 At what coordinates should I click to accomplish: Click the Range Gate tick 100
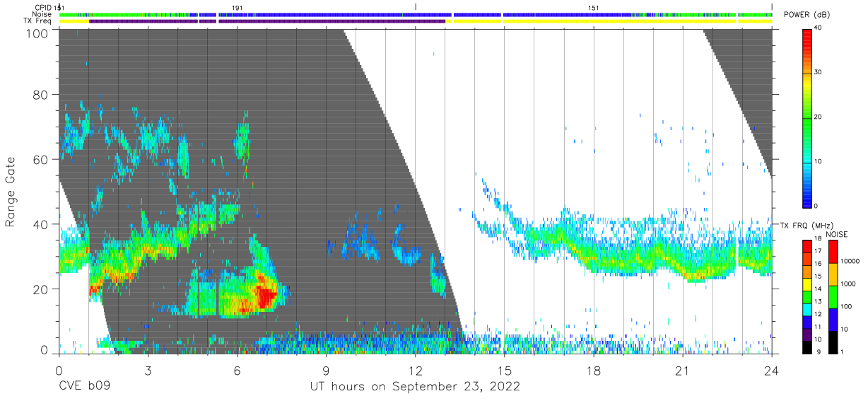[36, 33]
